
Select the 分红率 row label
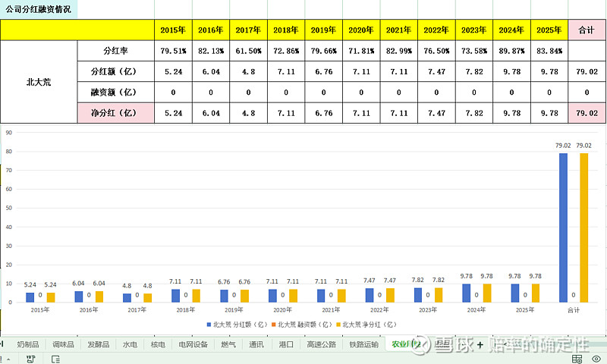click(116, 51)
